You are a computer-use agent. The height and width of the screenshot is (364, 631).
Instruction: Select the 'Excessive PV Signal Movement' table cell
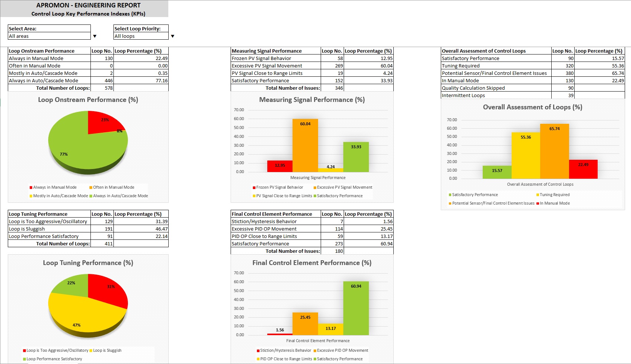point(276,66)
